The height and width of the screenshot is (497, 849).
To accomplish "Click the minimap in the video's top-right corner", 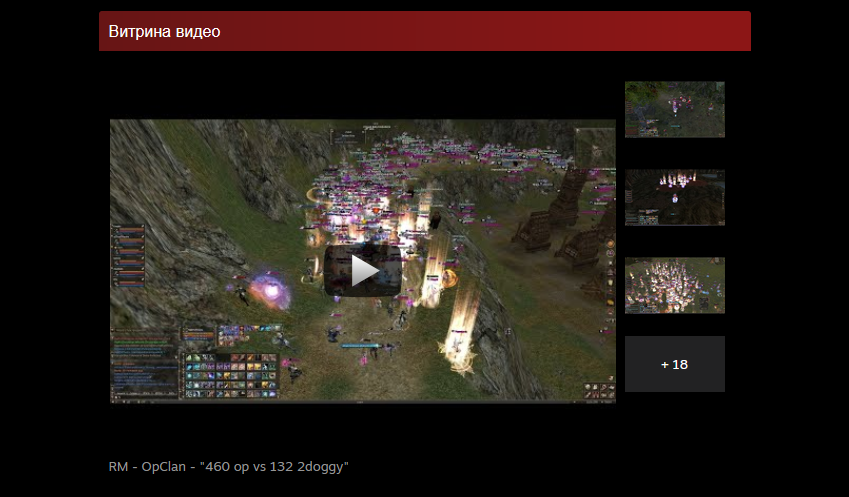I will [595, 144].
